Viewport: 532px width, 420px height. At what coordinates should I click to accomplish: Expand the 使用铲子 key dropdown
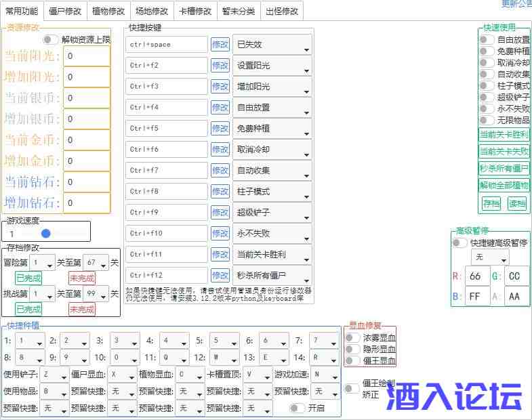coord(53,374)
